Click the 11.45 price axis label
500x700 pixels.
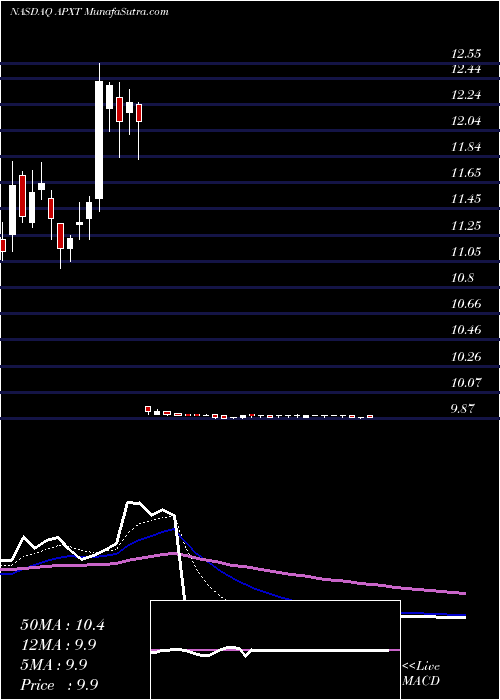(x=466, y=199)
